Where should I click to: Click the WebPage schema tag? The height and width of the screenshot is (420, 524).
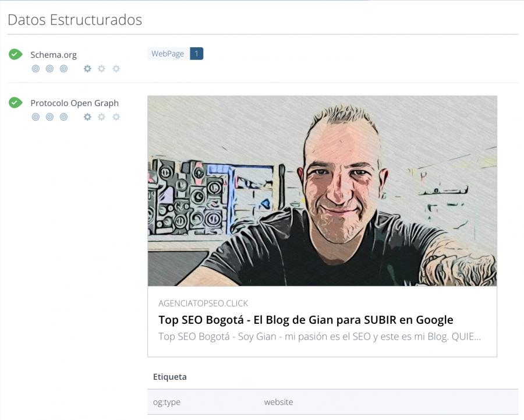pyautogui.click(x=168, y=54)
